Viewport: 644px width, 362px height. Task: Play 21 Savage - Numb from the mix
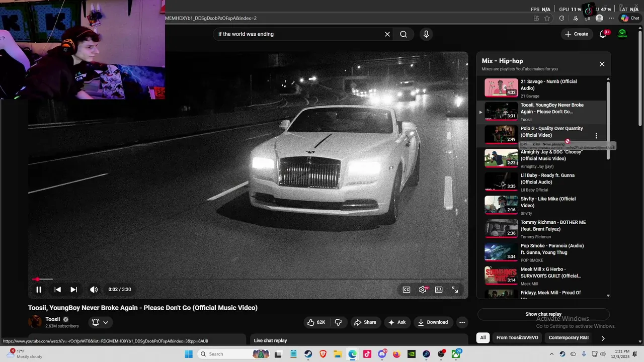click(x=541, y=88)
